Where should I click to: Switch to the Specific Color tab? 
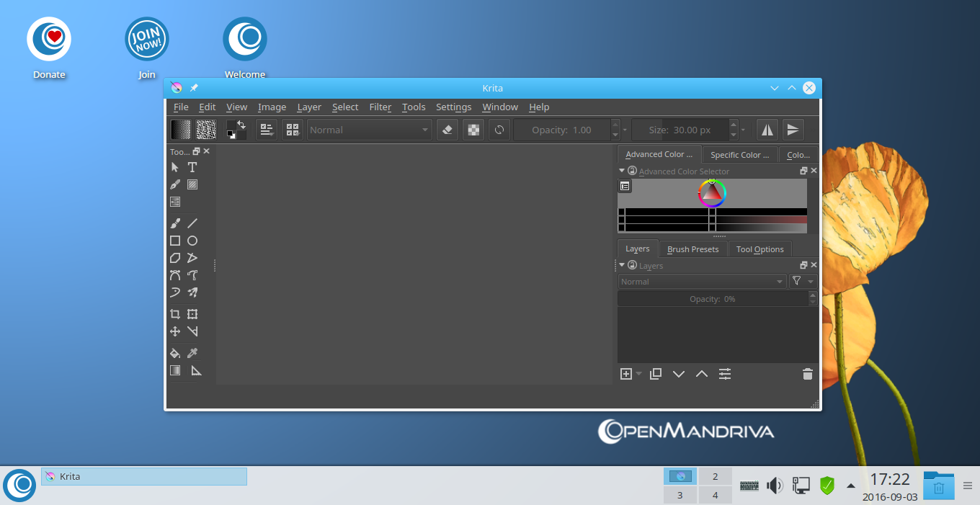[x=740, y=155]
